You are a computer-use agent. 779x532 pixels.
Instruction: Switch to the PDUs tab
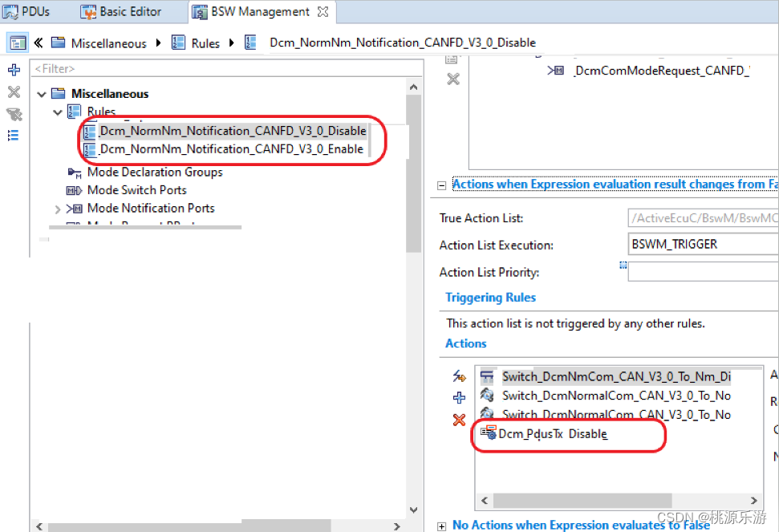[x=26, y=11]
